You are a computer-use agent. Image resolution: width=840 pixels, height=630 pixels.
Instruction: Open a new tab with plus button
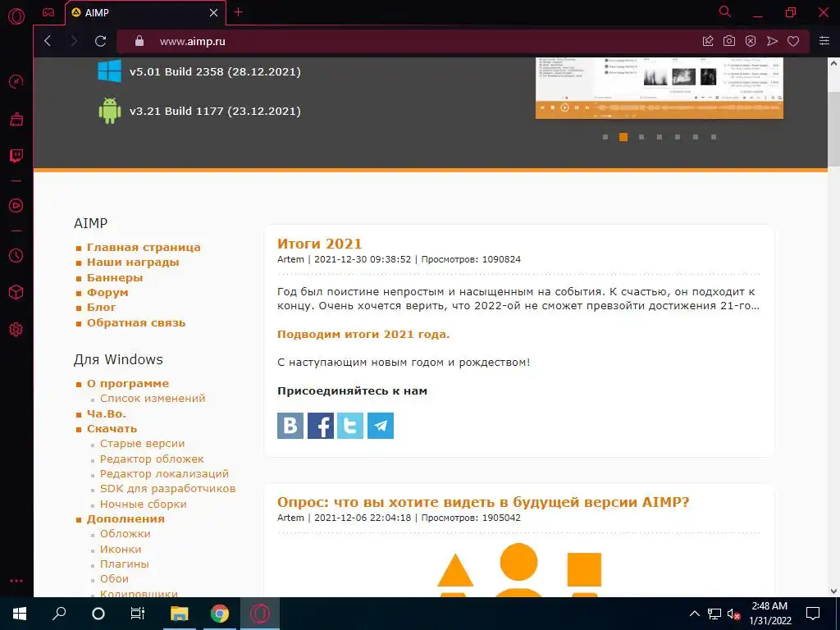click(x=239, y=12)
